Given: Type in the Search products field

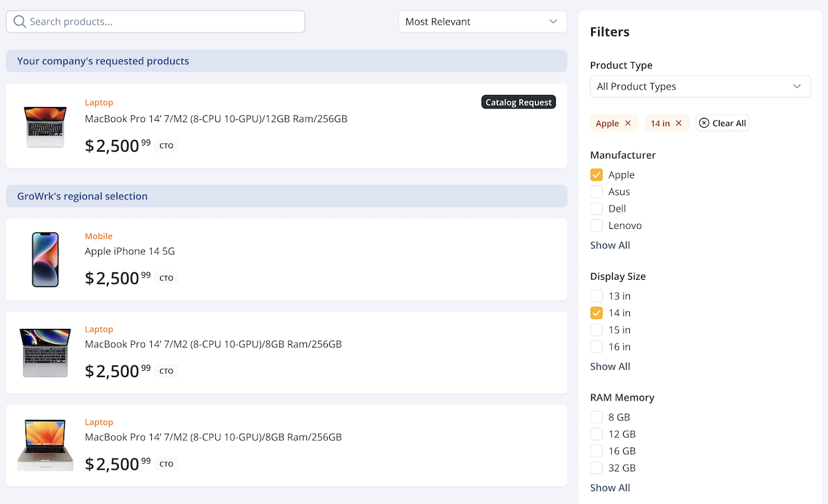Looking at the screenshot, I should click(x=162, y=22).
